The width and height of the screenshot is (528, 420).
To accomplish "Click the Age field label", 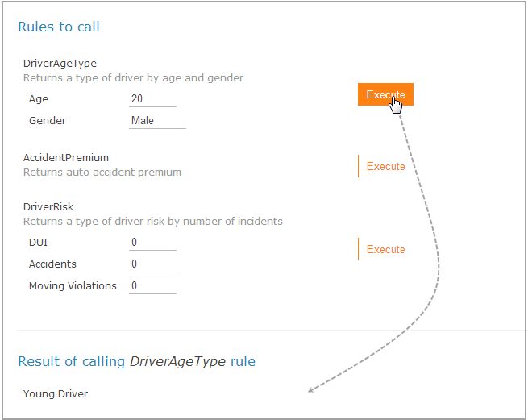I will coord(39,99).
